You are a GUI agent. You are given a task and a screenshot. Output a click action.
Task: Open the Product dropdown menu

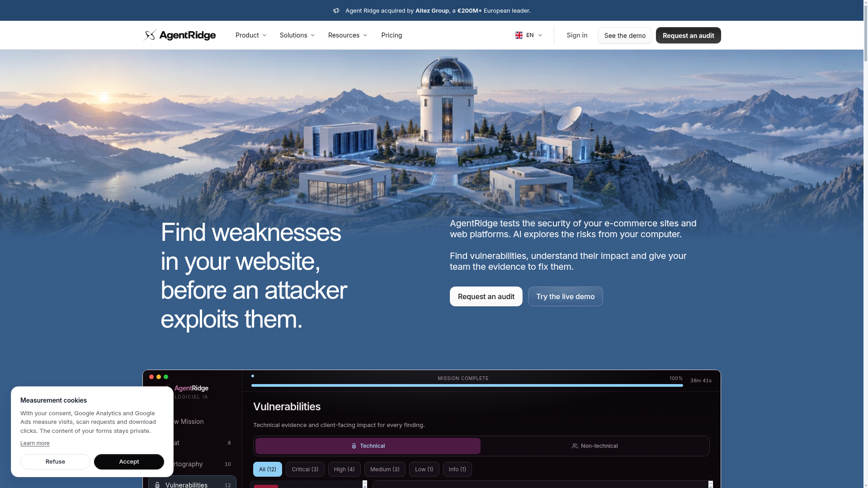click(251, 35)
